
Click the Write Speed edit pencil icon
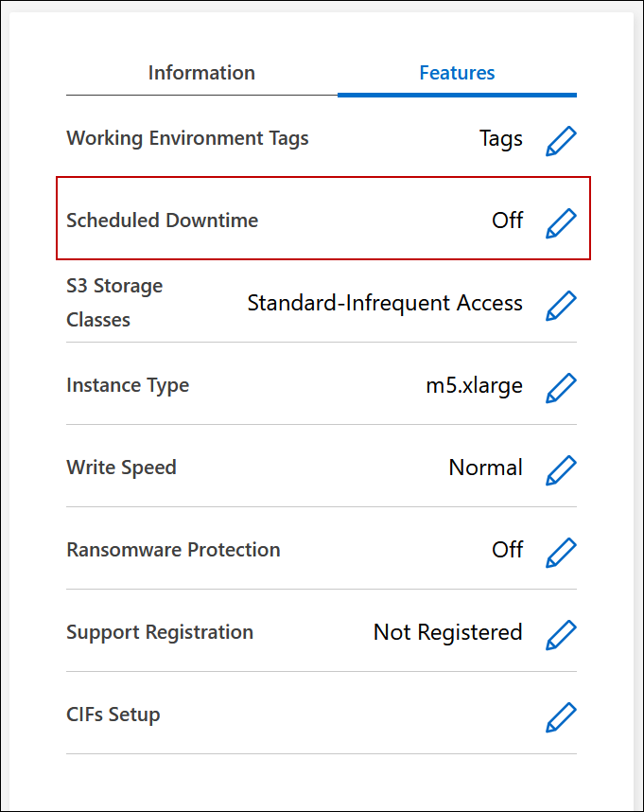pyautogui.click(x=561, y=469)
